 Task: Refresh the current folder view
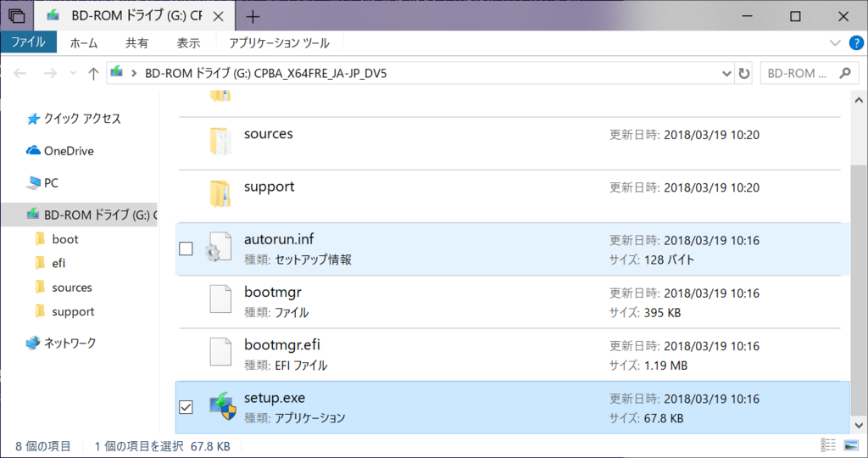pos(744,73)
